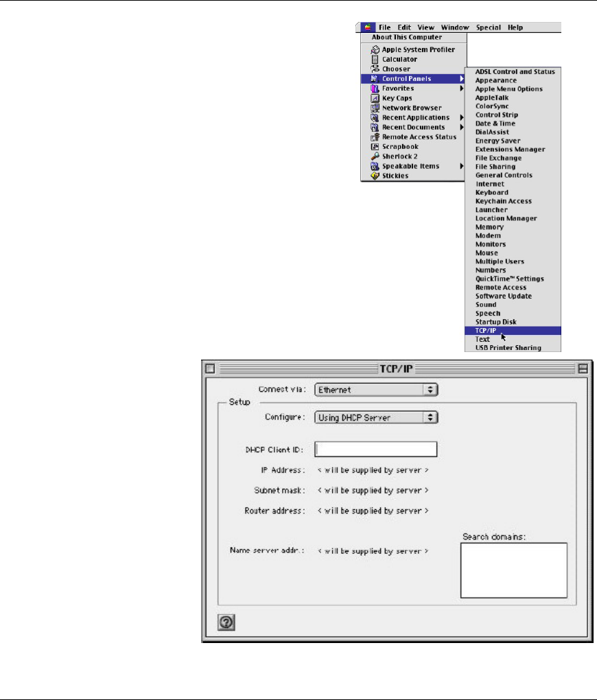597x700 pixels.
Task: Open the Help menu
Action: [515, 27]
